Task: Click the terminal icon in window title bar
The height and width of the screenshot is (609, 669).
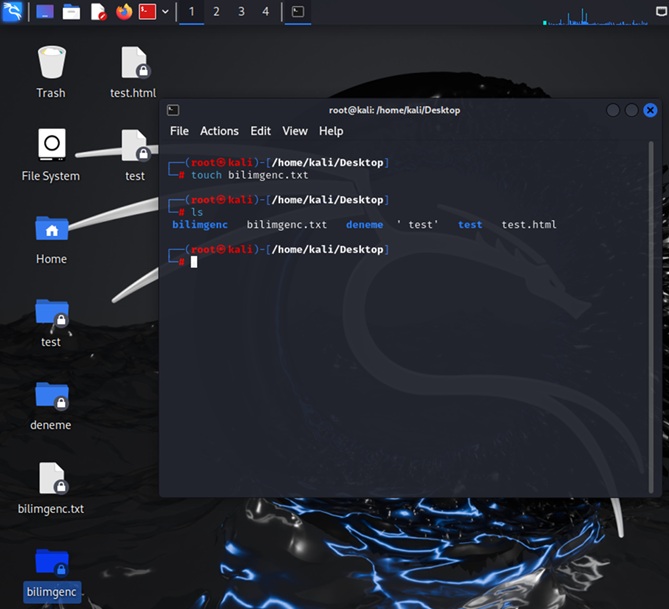Action: click(x=173, y=110)
